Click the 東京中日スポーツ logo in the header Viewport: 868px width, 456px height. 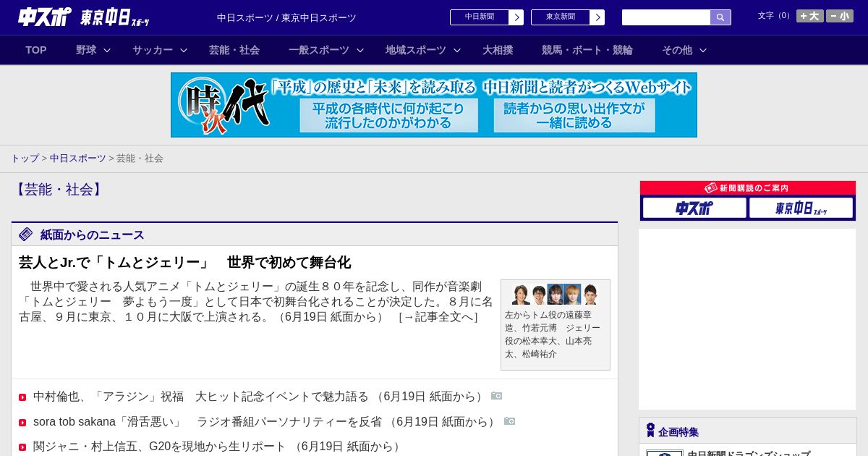(115, 17)
